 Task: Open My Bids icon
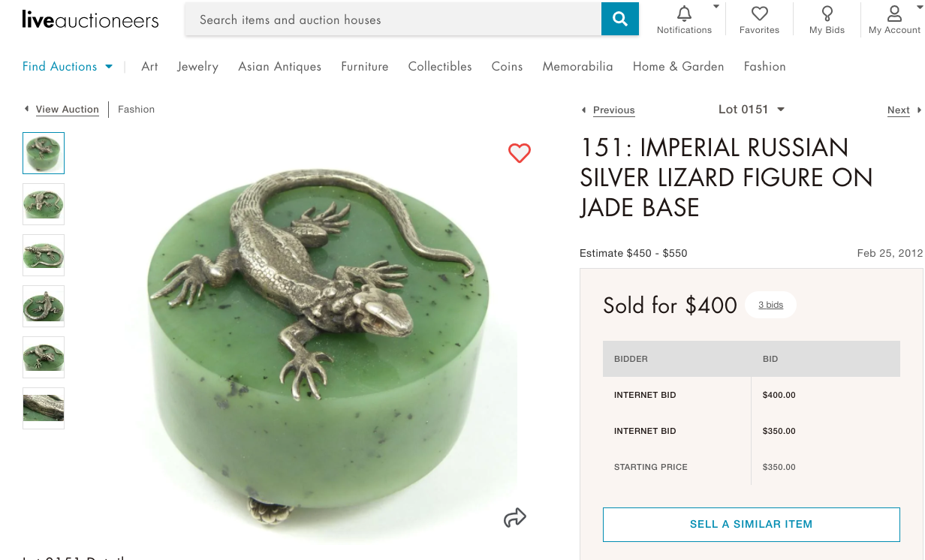(827, 14)
